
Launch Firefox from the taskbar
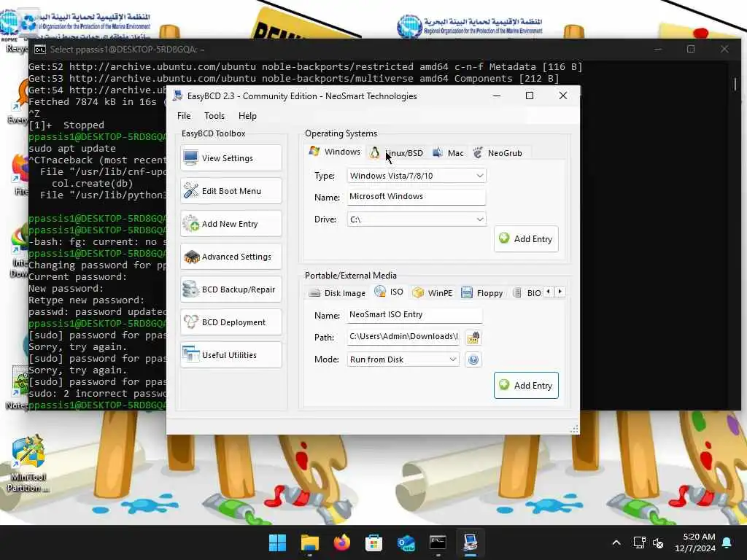[x=341, y=542]
